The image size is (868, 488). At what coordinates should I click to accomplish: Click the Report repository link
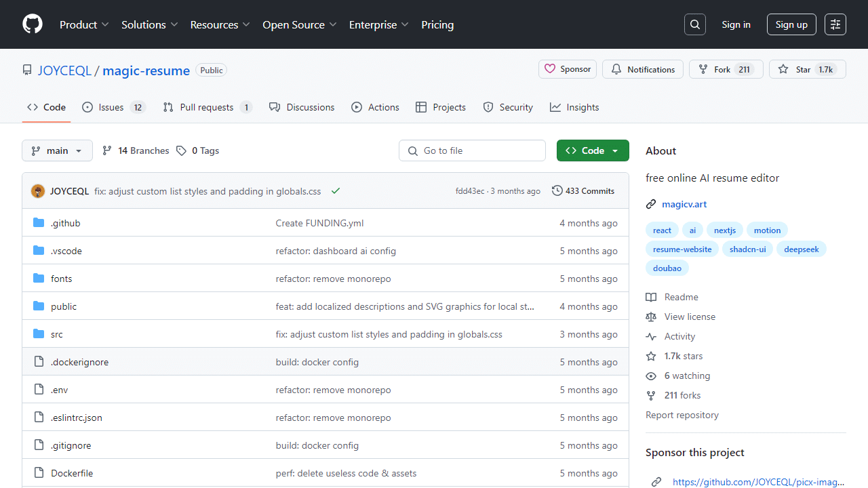point(682,415)
